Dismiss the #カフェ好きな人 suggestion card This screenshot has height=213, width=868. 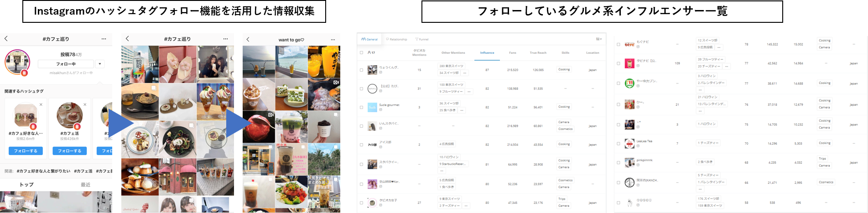[x=41, y=104]
